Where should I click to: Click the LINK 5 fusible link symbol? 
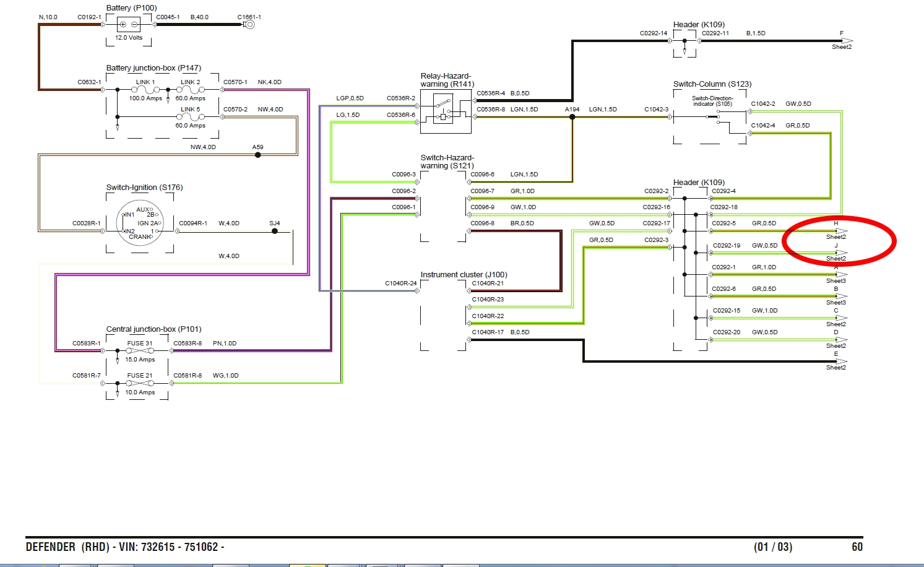(190, 116)
